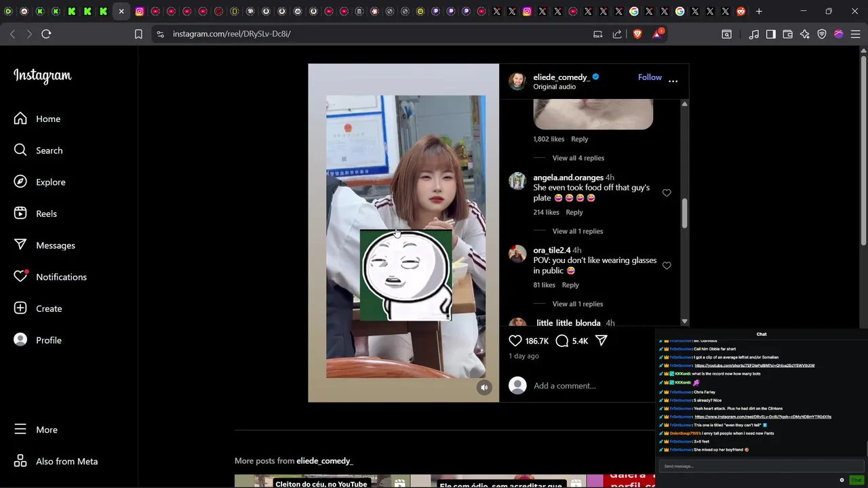Expand replies under ora_tile2.4's comment
Image resolution: width=868 pixels, height=488 pixels.
coord(578,304)
